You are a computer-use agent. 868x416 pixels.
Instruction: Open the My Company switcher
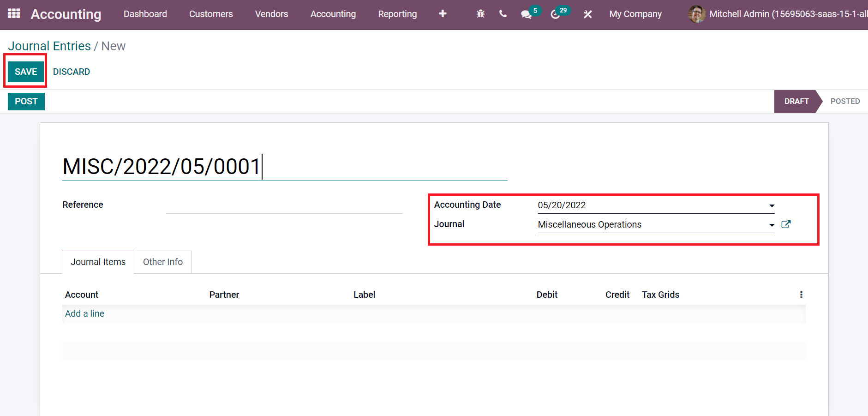coord(635,14)
